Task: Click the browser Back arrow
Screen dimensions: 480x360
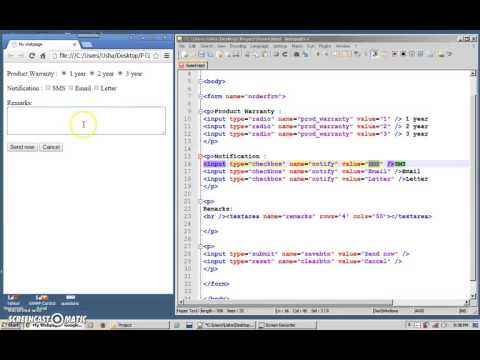Action: (x=11, y=56)
